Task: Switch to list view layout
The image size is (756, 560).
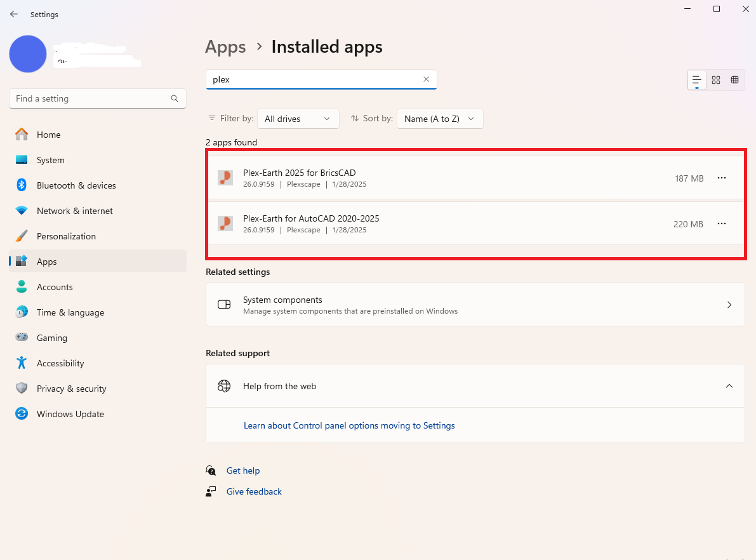Action: coord(697,80)
